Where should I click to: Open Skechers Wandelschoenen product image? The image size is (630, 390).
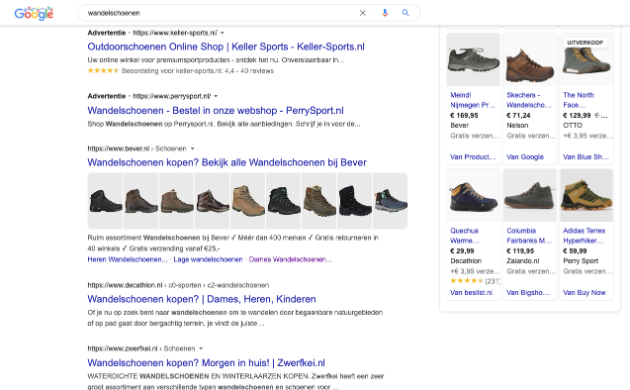coord(530,59)
